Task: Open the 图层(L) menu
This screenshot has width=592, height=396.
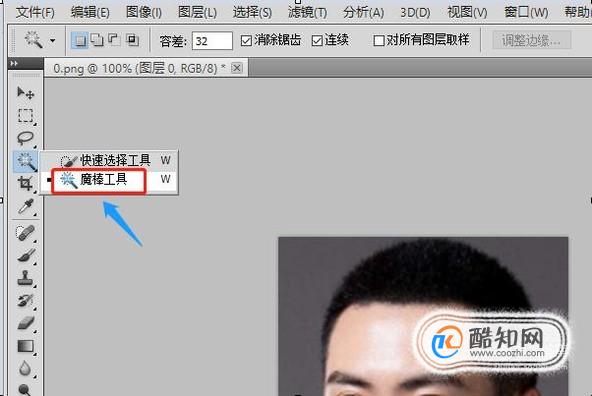Action: [197, 13]
